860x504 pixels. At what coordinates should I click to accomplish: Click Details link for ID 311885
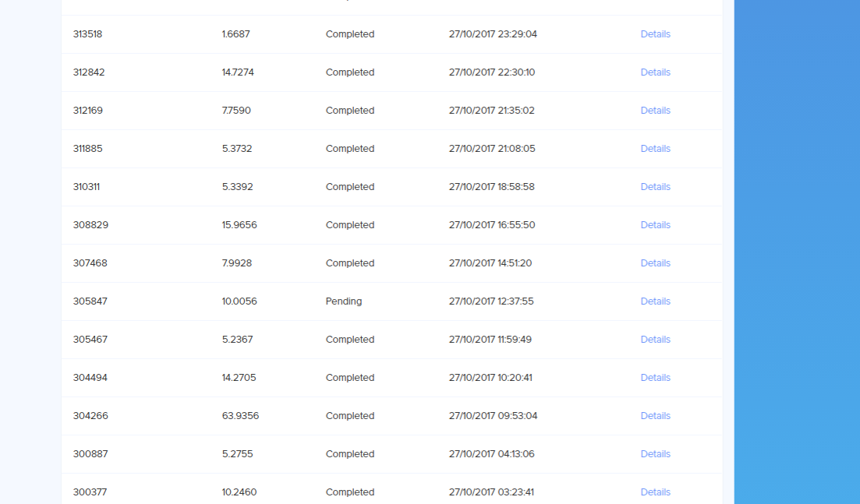coord(656,149)
